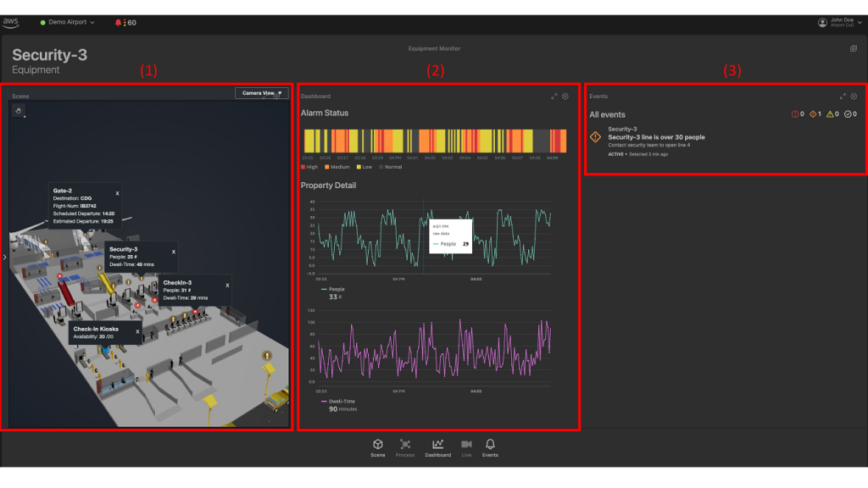
Task: Open the Camera View dropdown
Action: [260, 93]
